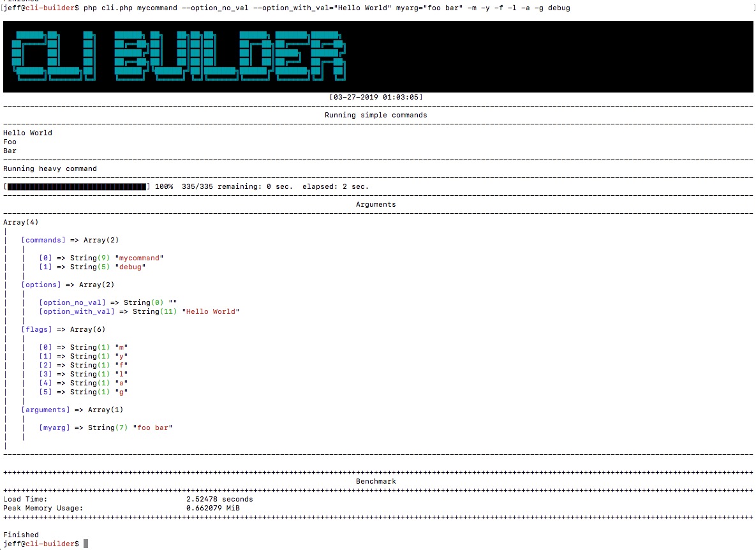Click the timestamp [03-27-2019 01:03:05]
Image resolution: width=756 pixels, height=550 pixels.
click(376, 98)
